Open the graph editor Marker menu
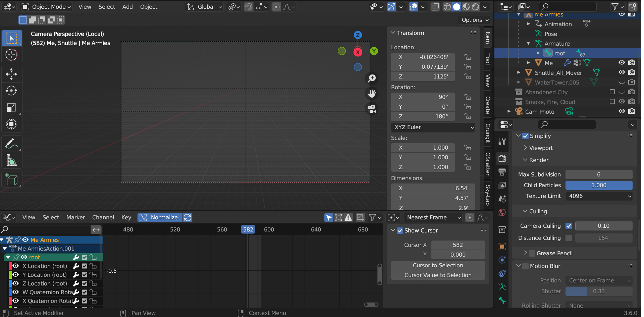The image size is (644, 317). click(x=75, y=217)
